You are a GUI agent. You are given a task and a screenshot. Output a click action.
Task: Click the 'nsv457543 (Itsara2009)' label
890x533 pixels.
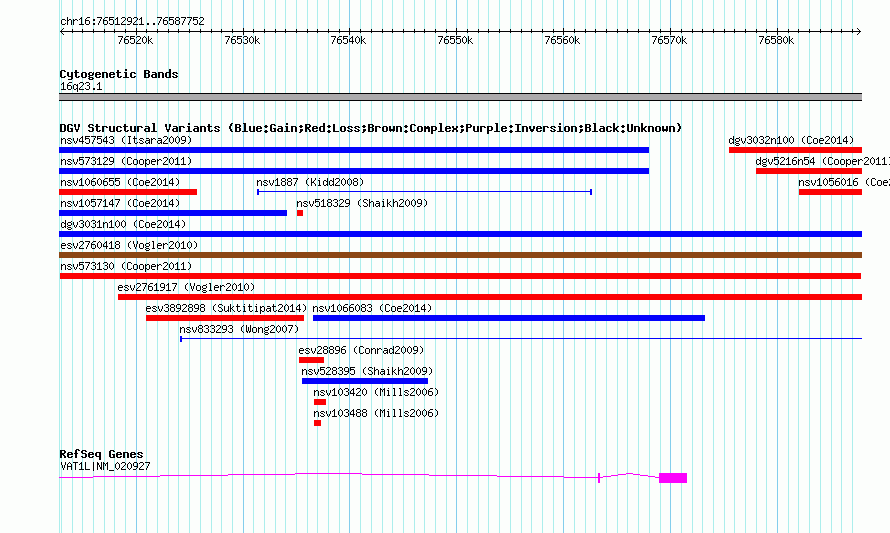tap(126, 140)
